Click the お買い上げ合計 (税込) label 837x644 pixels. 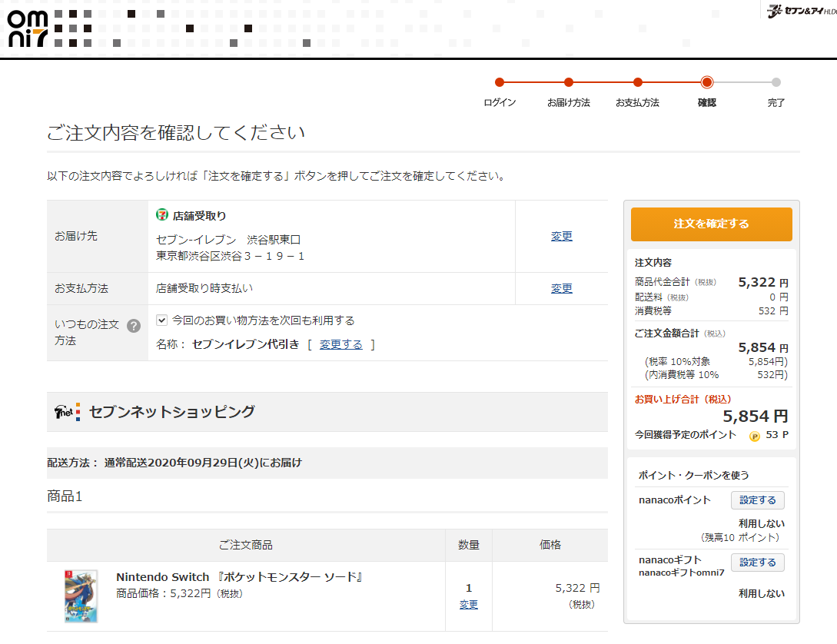click(x=683, y=399)
